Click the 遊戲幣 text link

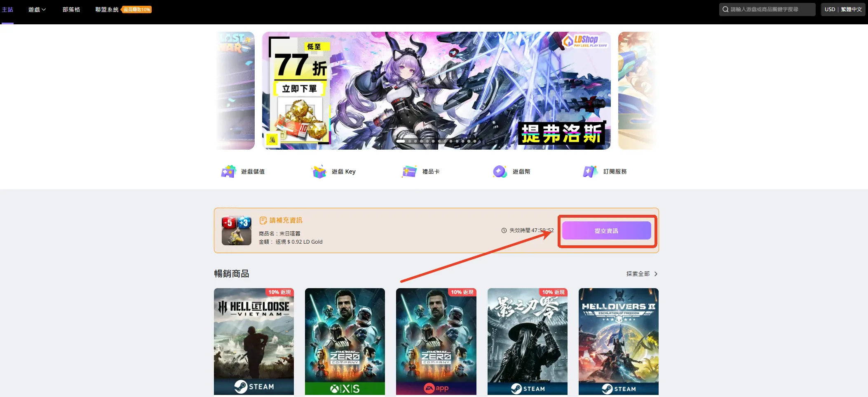click(521, 171)
